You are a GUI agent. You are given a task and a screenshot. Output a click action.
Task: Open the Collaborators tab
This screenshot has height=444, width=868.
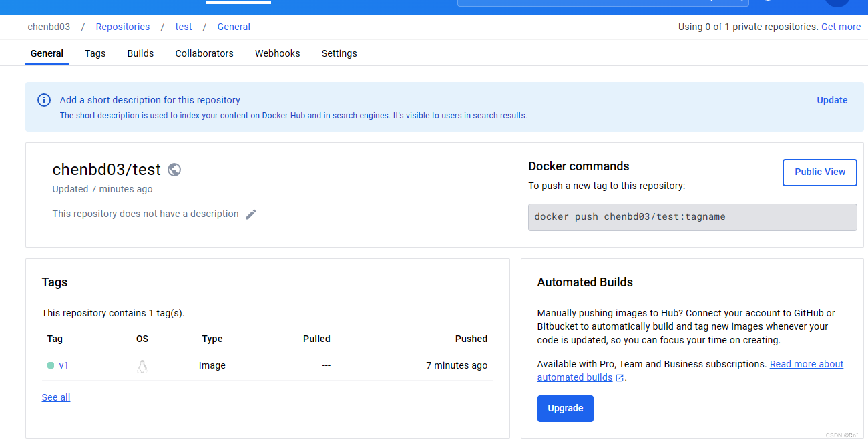pyautogui.click(x=204, y=53)
